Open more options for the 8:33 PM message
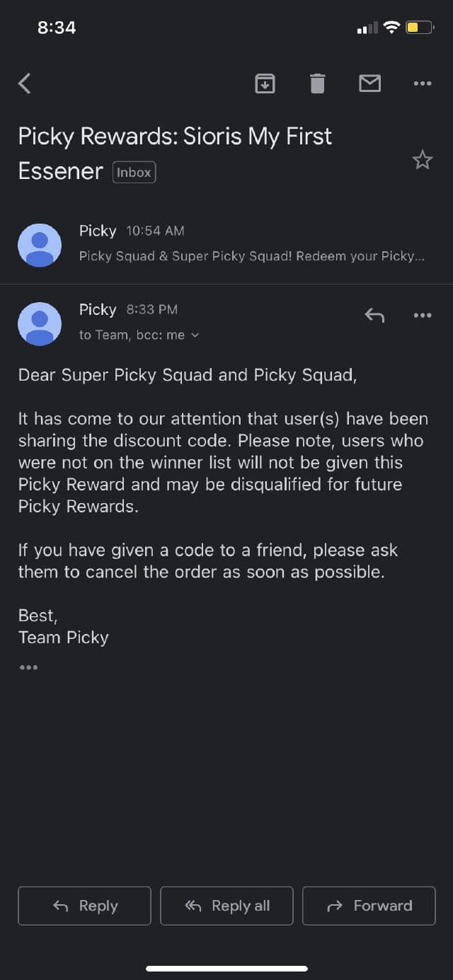 (422, 316)
